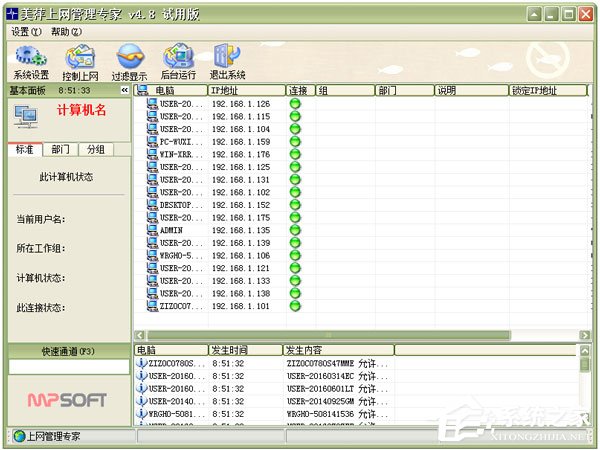Open the 过滤显示 filter display tool

click(129, 61)
